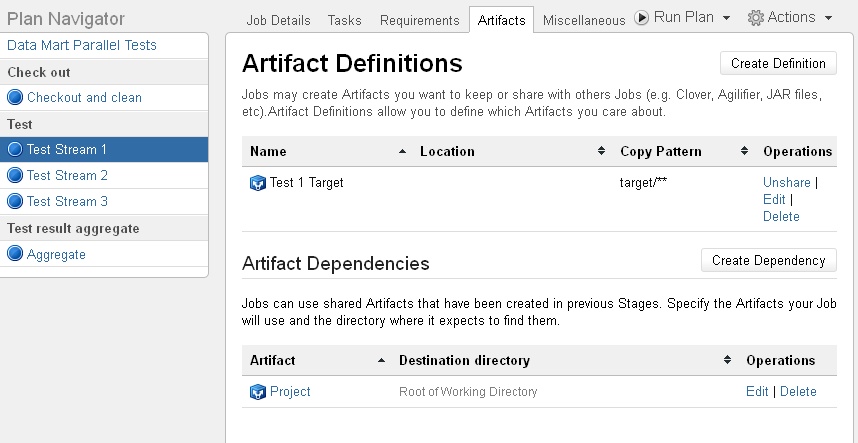Expand the Run Plan dropdown arrow
Image resolution: width=858 pixels, height=443 pixels.
click(x=726, y=18)
